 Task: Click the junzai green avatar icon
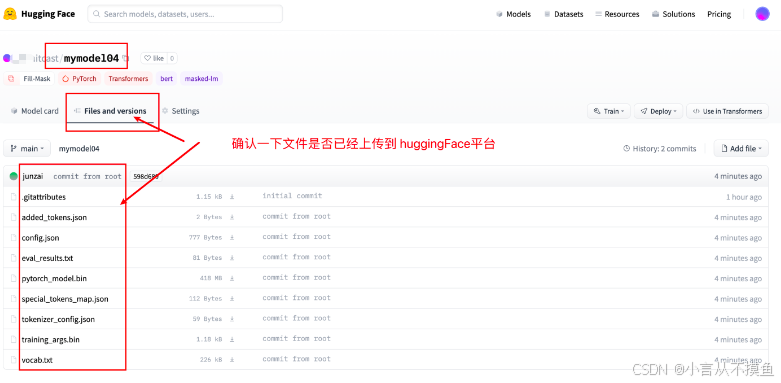tap(14, 176)
